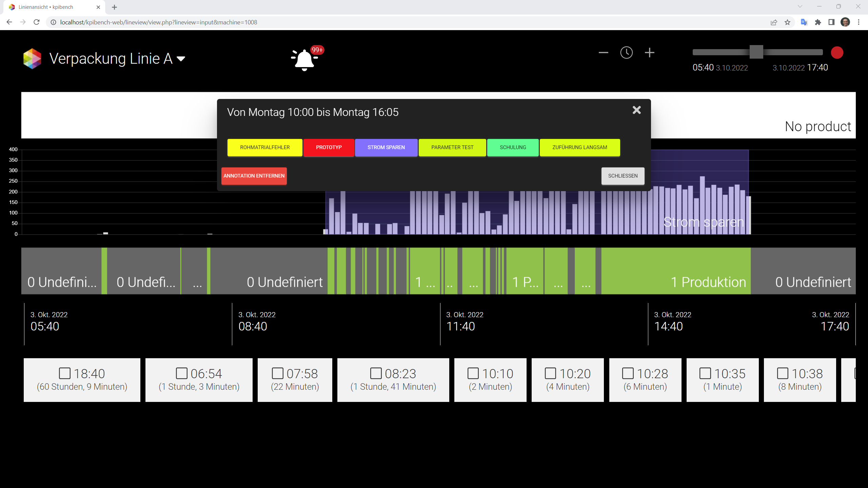Expand the Verpackung Linie A dropdown
868x488 pixels.
[x=181, y=59]
